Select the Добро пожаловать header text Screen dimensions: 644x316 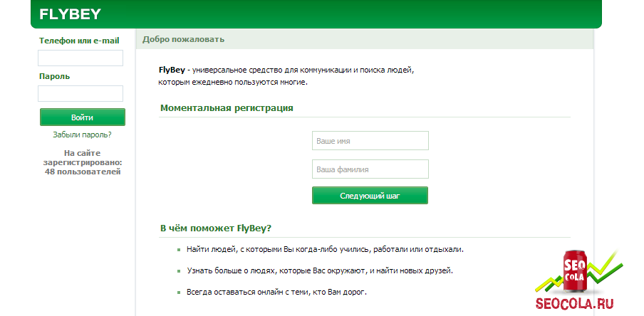pos(183,39)
